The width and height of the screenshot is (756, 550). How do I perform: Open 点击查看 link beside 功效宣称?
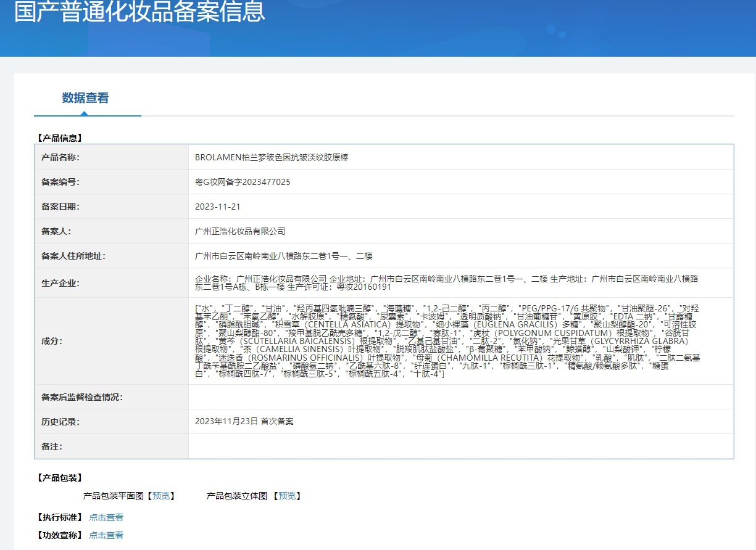click(106, 535)
